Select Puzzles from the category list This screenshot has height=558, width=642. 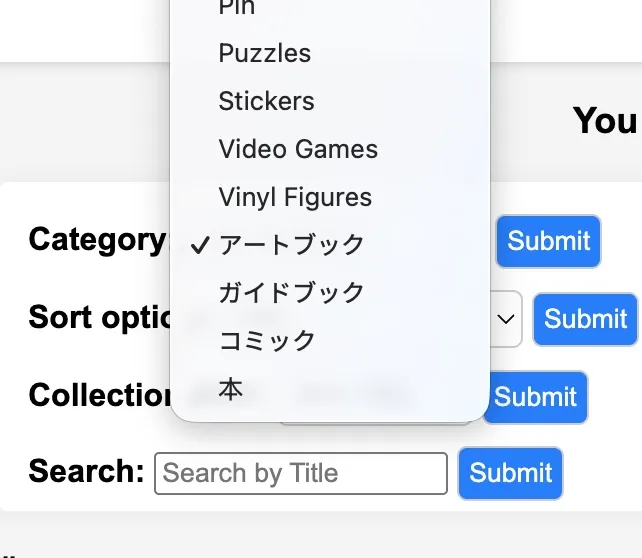[x=265, y=53]
